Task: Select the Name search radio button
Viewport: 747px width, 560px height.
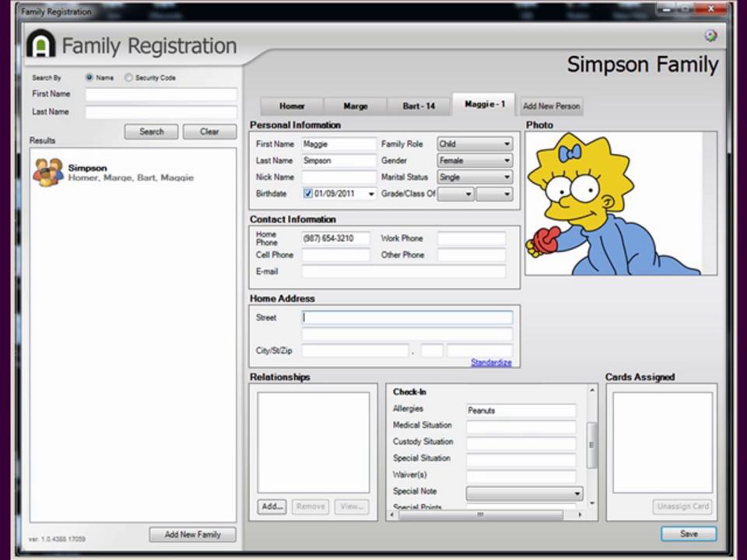Action: (x=89, y=78)
